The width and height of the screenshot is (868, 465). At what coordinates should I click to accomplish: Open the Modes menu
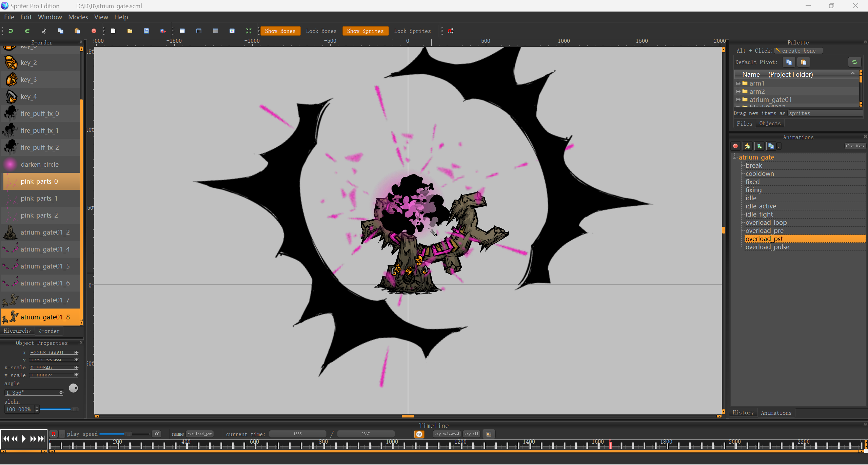point(78,17)
